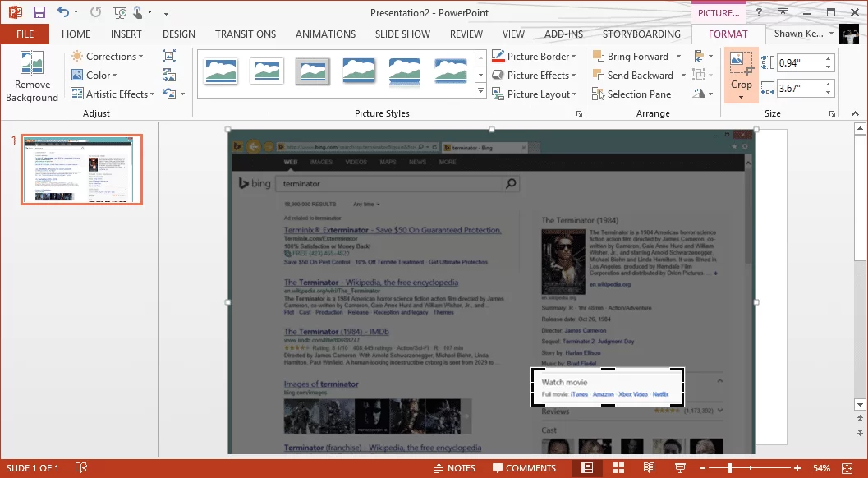Click the Save icon in Quick Access

click(x=39, y=12)
